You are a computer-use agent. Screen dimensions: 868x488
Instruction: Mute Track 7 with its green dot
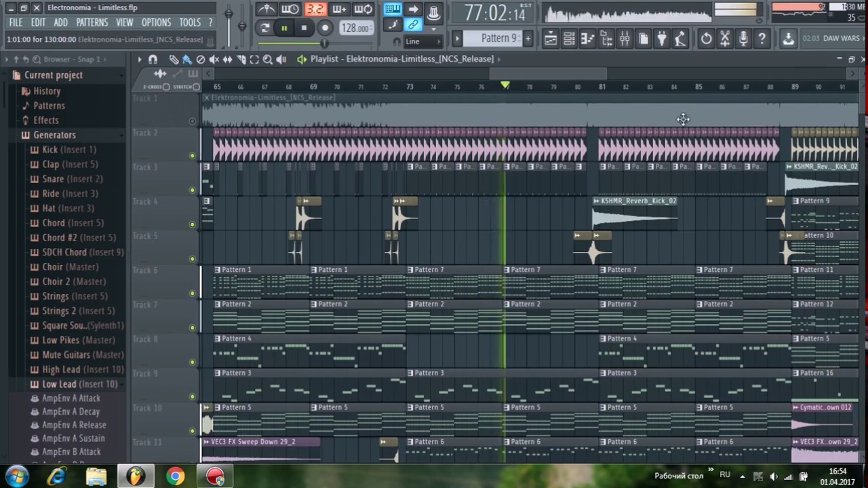(193, 327)
